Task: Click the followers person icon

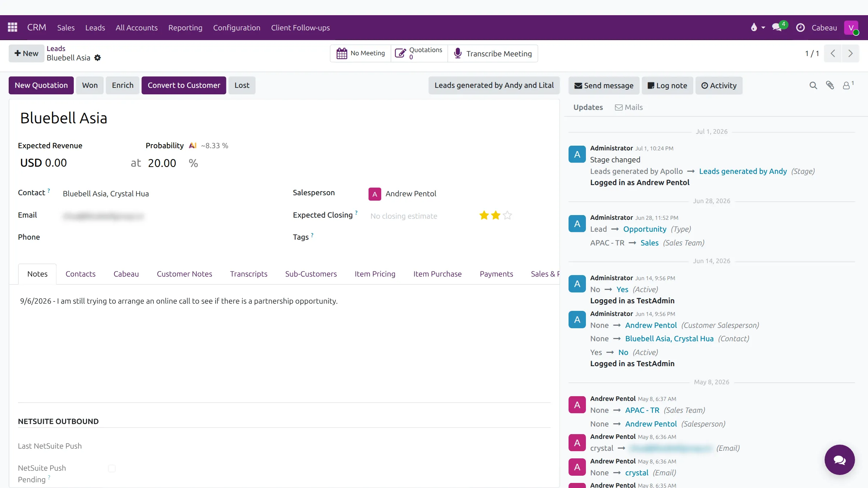Action: pos(847,85)
